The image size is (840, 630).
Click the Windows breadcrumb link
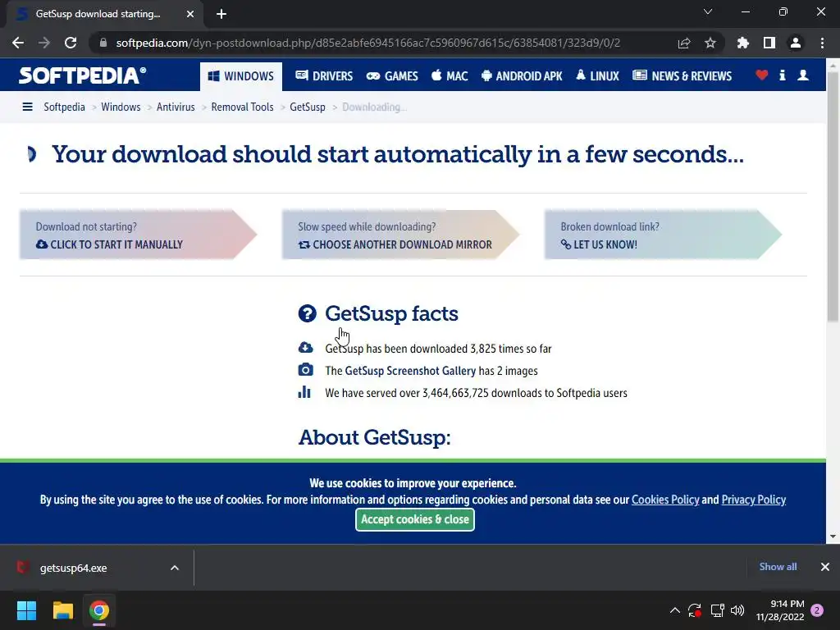click(x=121, y=107)
